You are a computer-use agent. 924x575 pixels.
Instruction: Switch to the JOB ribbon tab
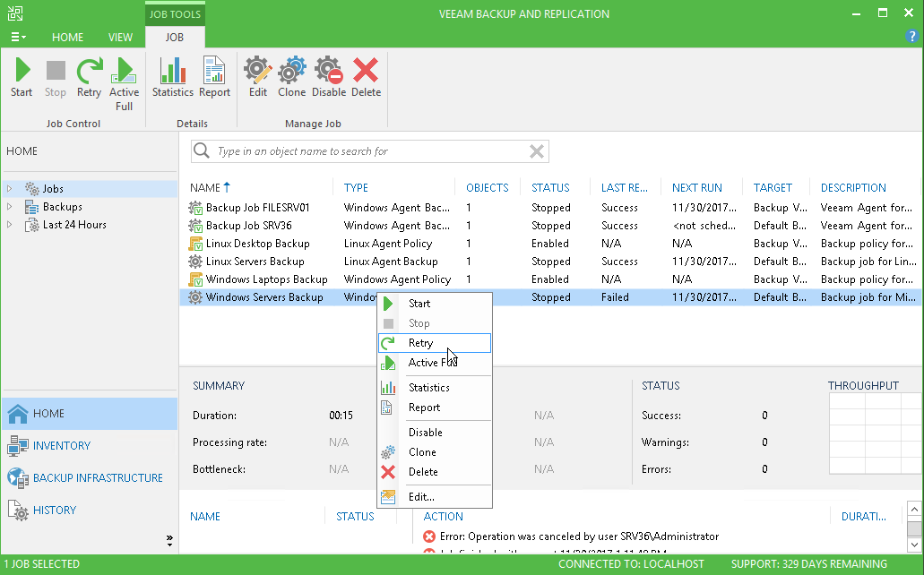tap(175, 37)
